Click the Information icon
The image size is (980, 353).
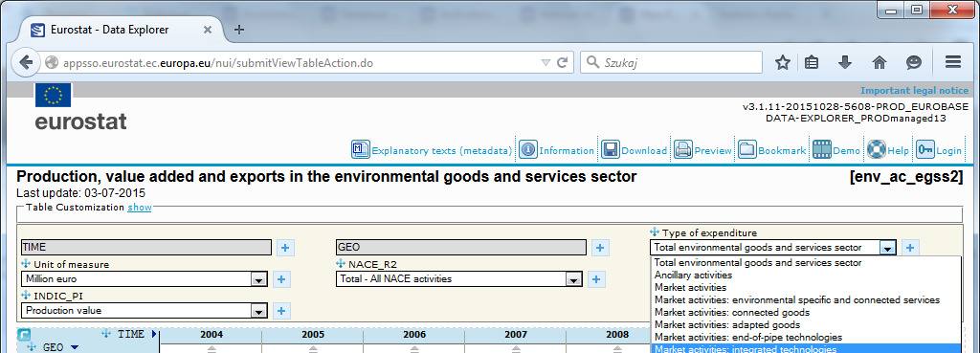[x=528, y=150]
